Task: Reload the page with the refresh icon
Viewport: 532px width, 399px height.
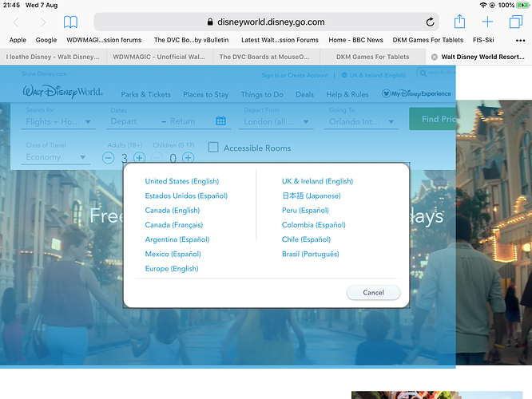Action: 433,22
